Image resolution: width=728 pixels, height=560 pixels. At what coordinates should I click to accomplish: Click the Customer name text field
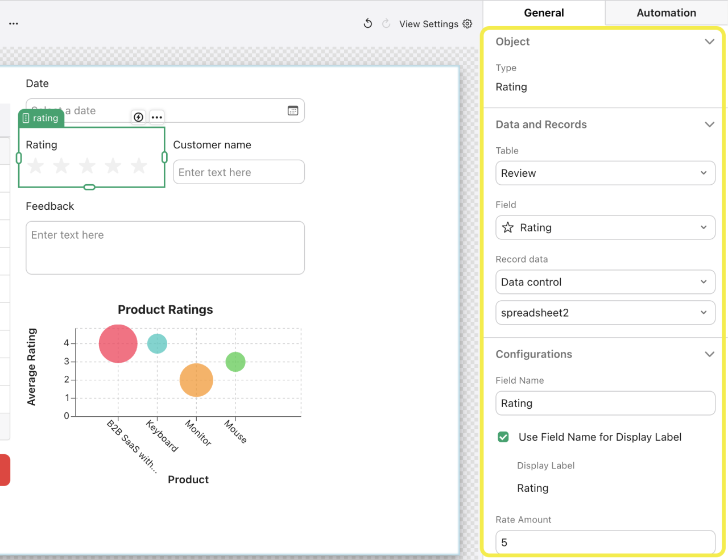point(239,172)
